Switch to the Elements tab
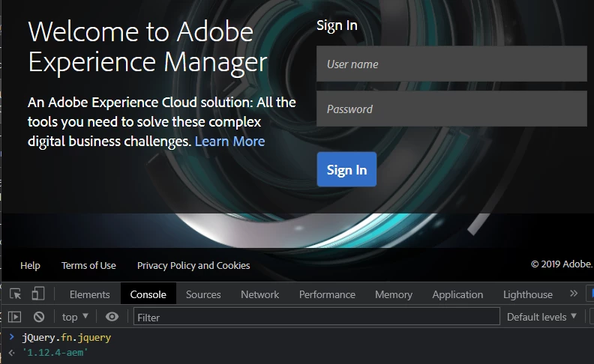Image resolution: width=594 pixels, height=364 pixels. tap(89, 294)
